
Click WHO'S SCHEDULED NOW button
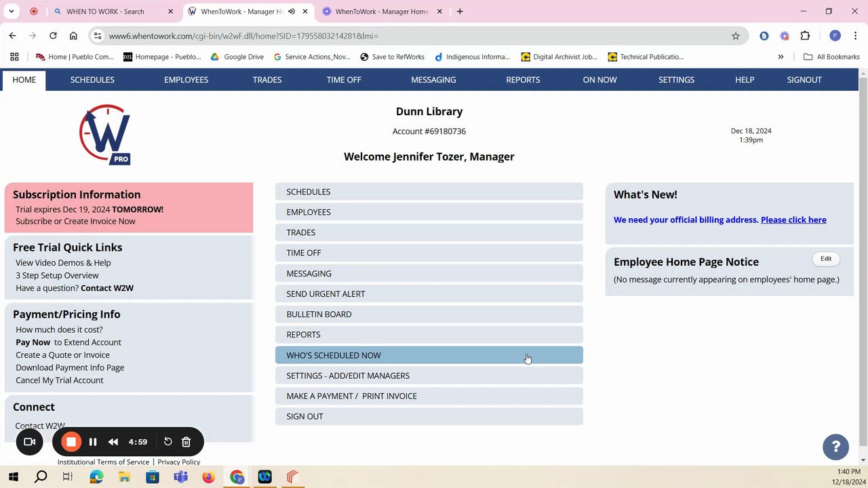point(429,355)
